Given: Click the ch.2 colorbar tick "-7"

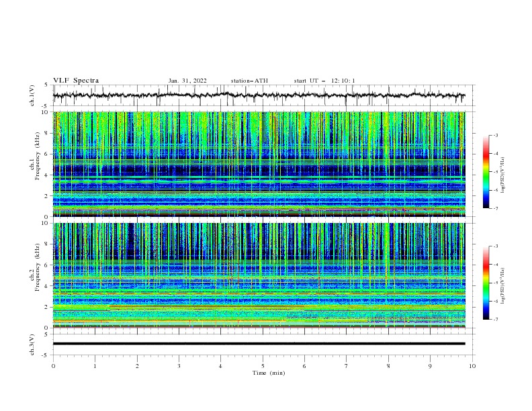Looking at the screenshot, I should click(x=495, y=320).
